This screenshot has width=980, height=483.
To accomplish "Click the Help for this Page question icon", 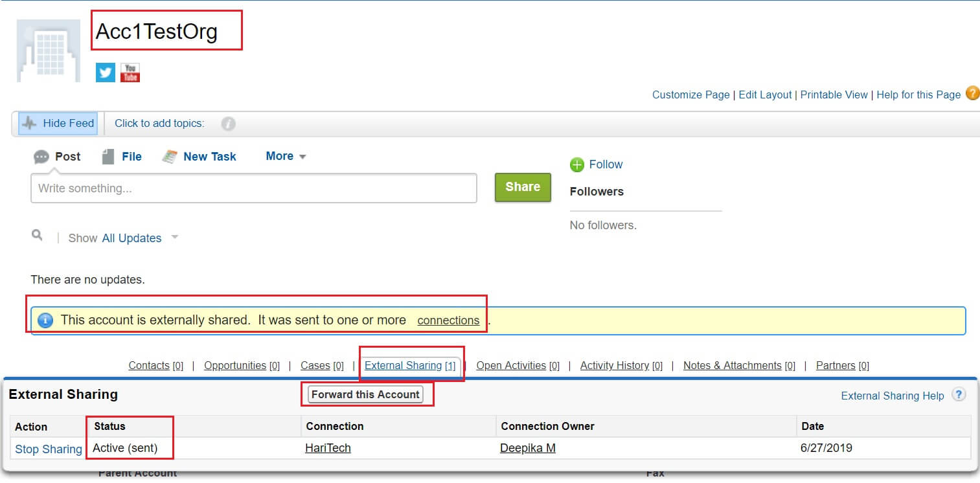I will pos(974,94).
